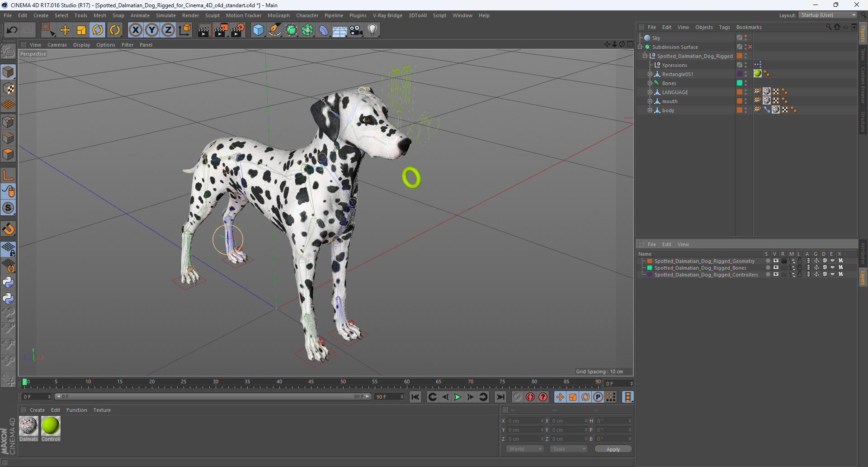
Task: Click Rigged_Controllers layer purple swatch
Action: click(x=650, y=275)
